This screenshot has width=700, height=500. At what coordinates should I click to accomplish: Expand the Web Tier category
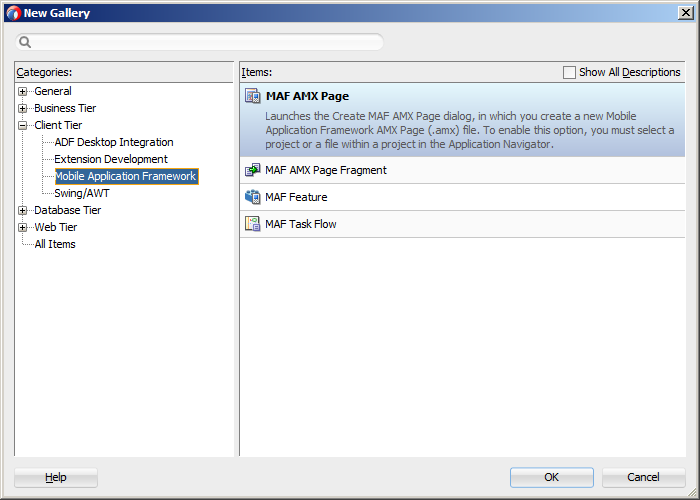coord(22,227)
